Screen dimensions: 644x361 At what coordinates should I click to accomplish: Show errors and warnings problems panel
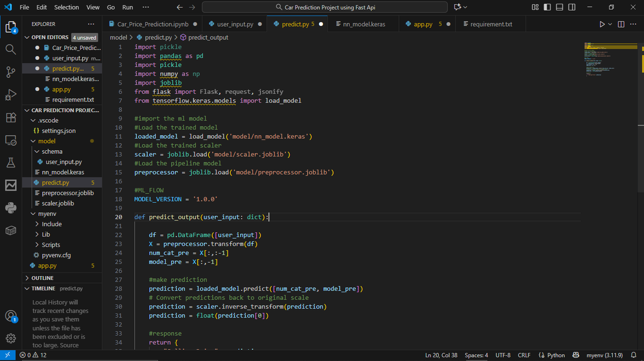33,355
